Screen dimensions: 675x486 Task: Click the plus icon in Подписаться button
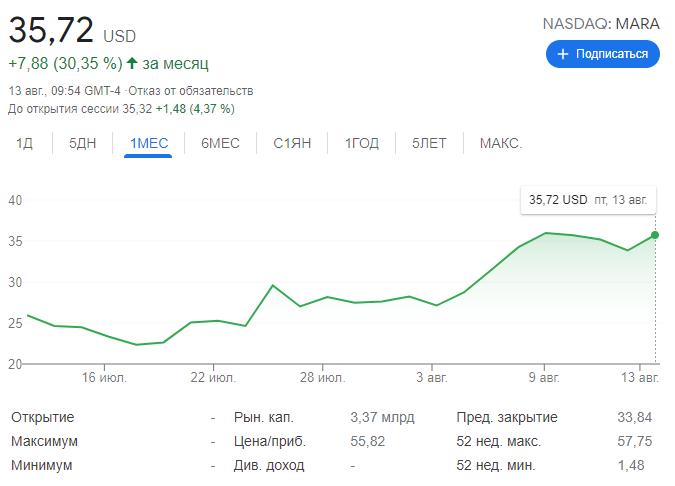coord(563,54)
